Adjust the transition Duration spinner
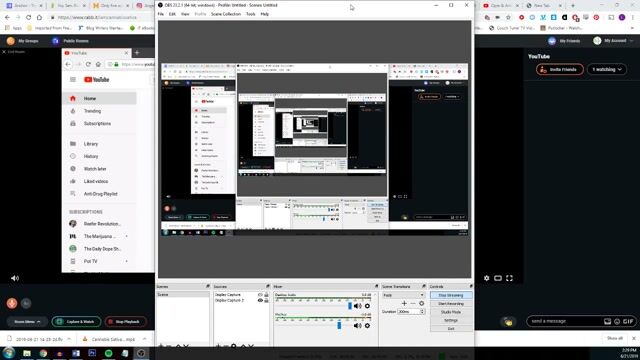This screenshot has width=640, height=360. pos(422,311)
